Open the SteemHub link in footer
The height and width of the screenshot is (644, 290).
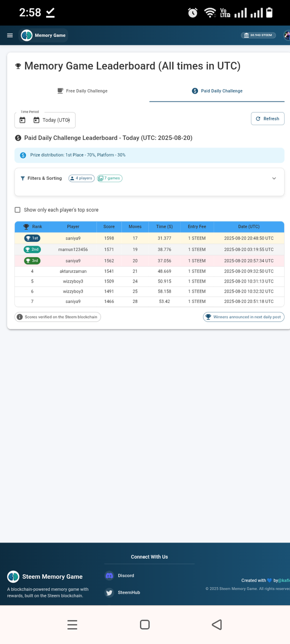[x=129, y=592]
